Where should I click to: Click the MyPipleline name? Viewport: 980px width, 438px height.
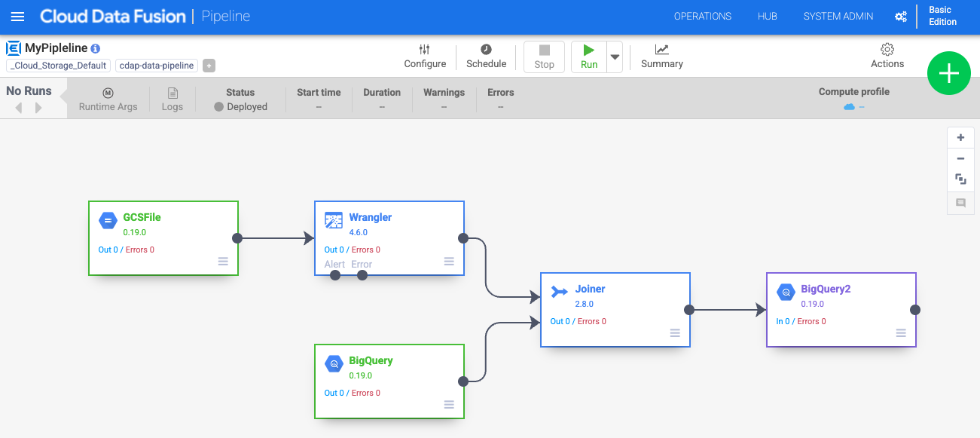[x=56, y=47]
